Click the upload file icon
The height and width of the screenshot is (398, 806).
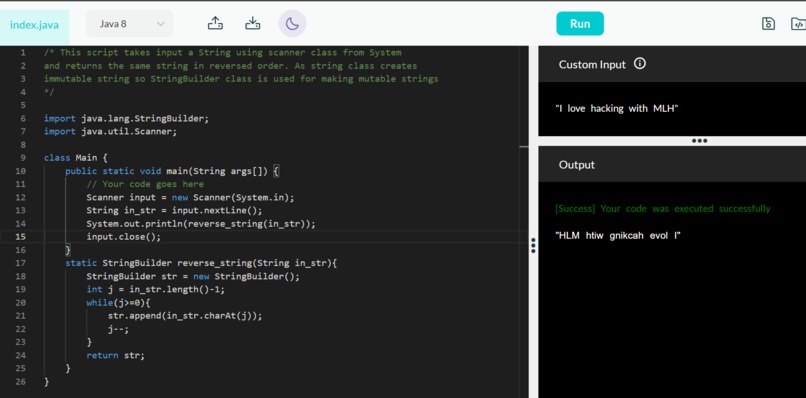[215, 24]
